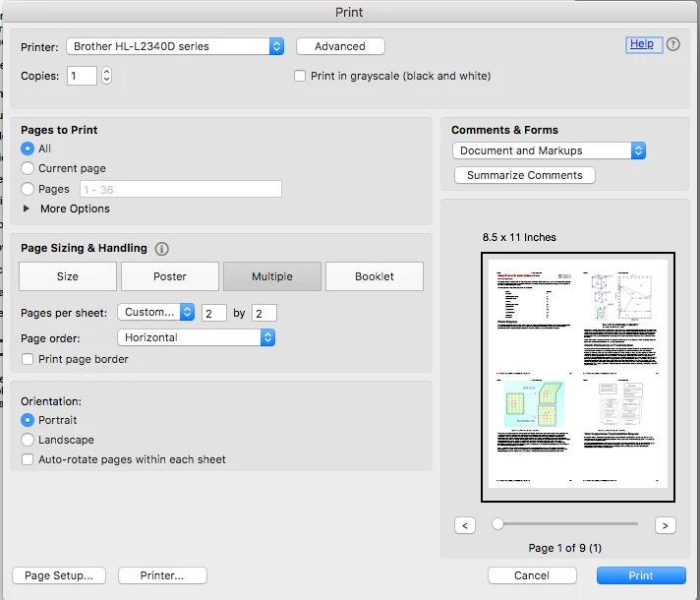Click the question mark help icon
Image resolution: width=700 pixels, height=600 pixels.
[x=672, y=44]
